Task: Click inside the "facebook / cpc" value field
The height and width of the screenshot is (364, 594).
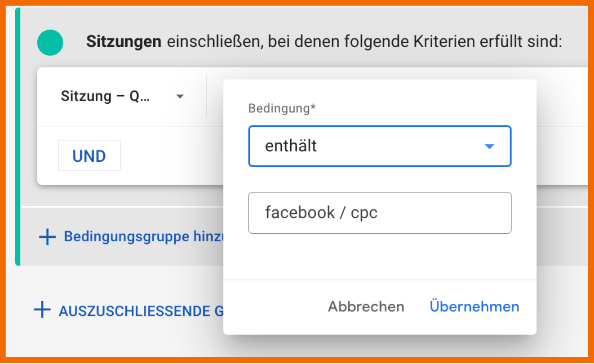Action: 380,213
